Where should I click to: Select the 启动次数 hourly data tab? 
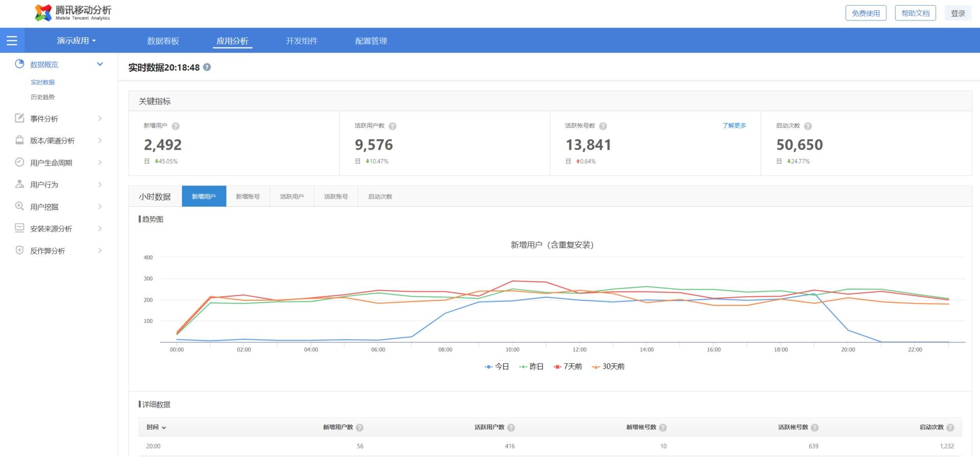click(x=380, y=197)
